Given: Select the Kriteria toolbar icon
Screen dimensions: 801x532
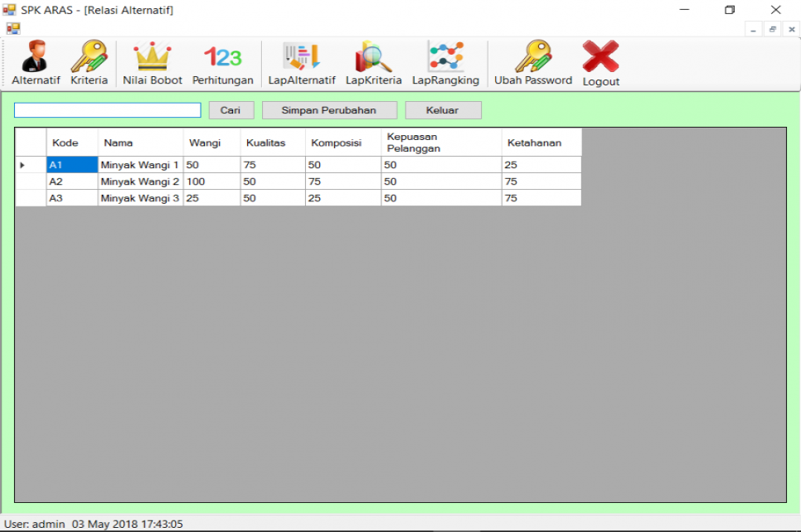Looking at the screenshot, I should (x=88, y=62).
